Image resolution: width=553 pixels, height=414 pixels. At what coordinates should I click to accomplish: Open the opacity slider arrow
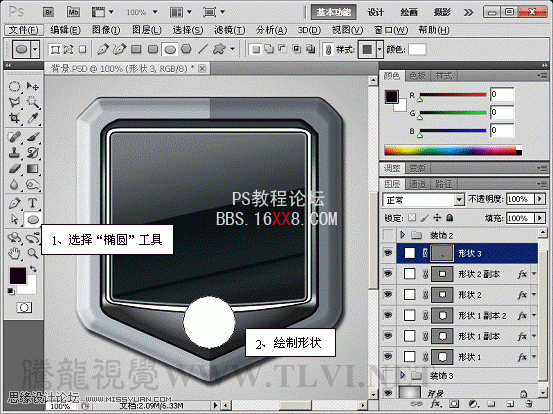click(540, 199)
